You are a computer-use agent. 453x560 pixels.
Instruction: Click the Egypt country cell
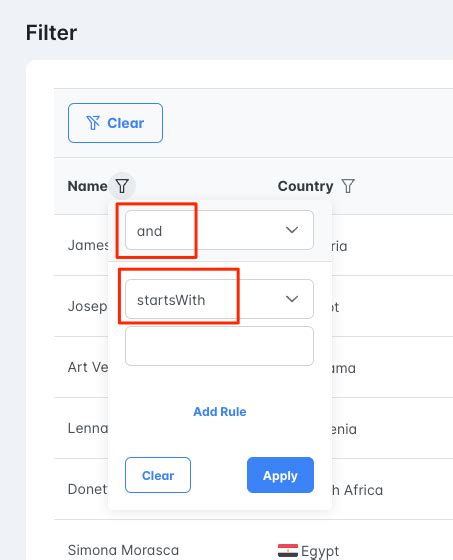(x=309, y=551)
